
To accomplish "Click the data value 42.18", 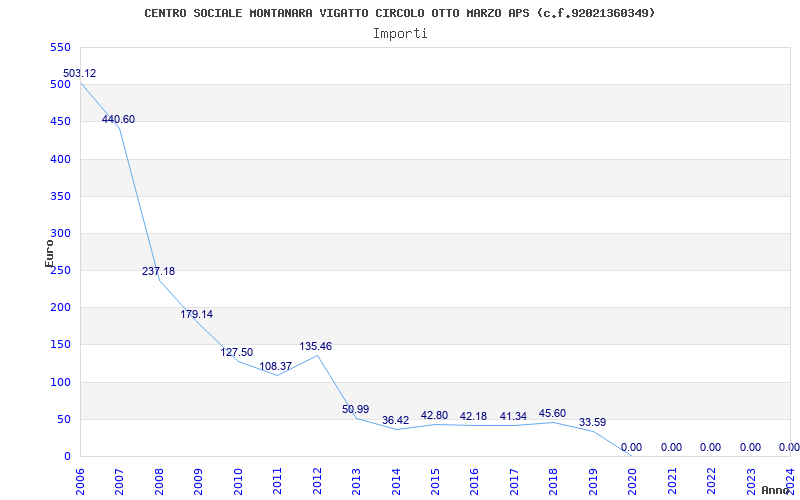I will pos(473,416).
